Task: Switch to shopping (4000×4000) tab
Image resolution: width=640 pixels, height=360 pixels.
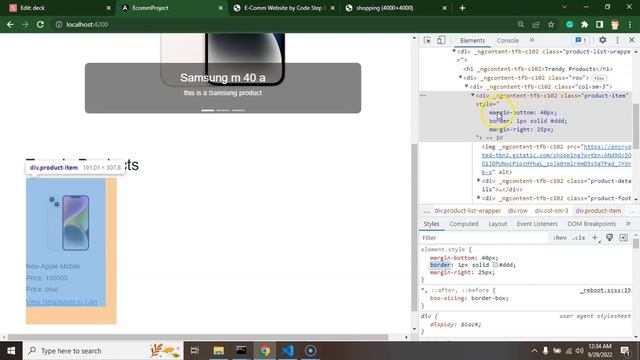Action: pos(395,8)
